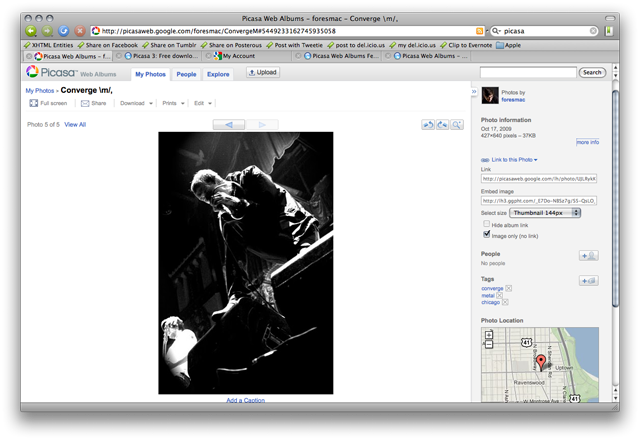Screen dimensions: 640x440
Task: Click the browser address URL field
Action: click(x=287, y=31)
